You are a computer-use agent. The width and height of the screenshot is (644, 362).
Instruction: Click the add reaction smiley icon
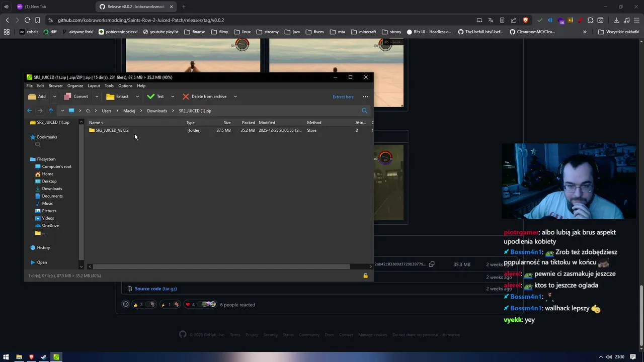126,304
